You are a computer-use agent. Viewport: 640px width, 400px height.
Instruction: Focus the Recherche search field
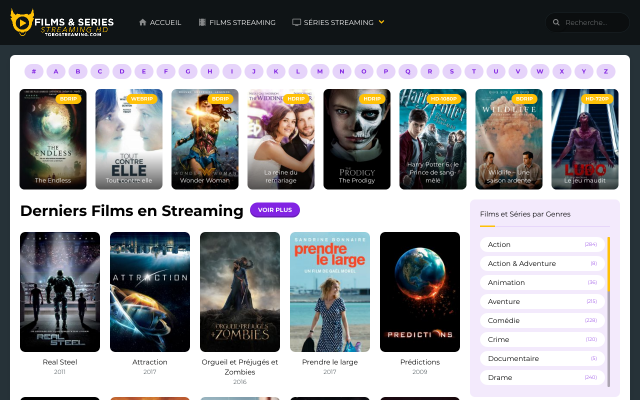click(x=588, y=22)
